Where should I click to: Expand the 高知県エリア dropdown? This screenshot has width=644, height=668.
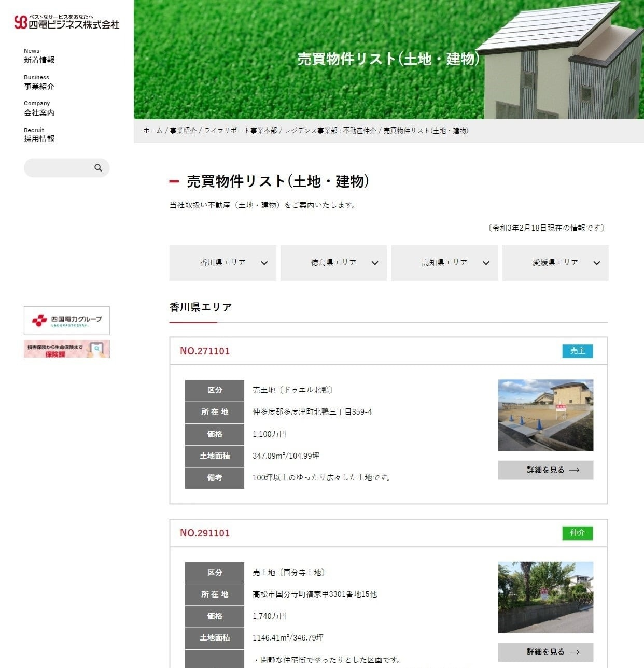click(x=444, y=263)
